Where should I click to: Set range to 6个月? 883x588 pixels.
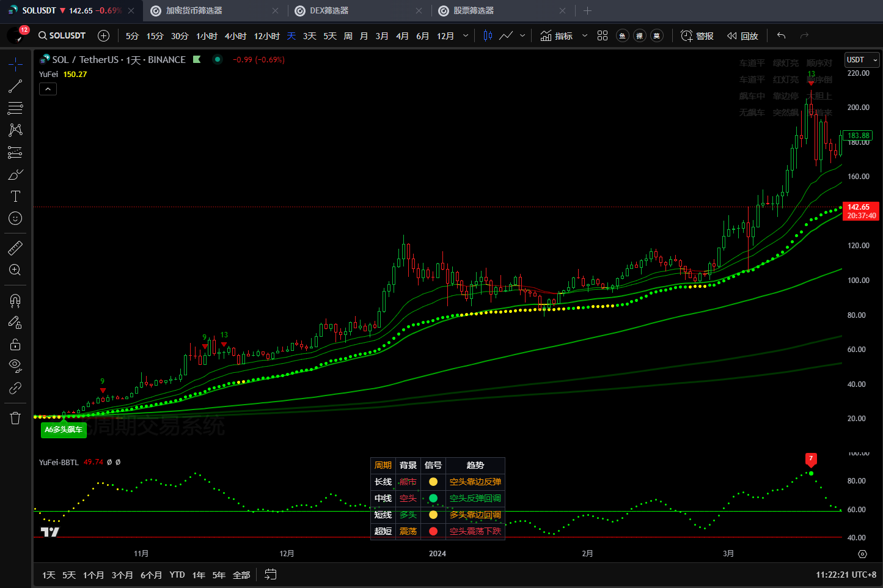pyautogui.click(x=151, y=575)
